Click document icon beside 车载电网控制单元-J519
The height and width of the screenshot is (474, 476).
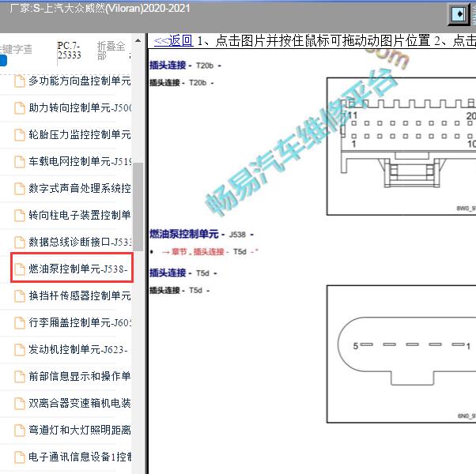(x=20, y=162)
